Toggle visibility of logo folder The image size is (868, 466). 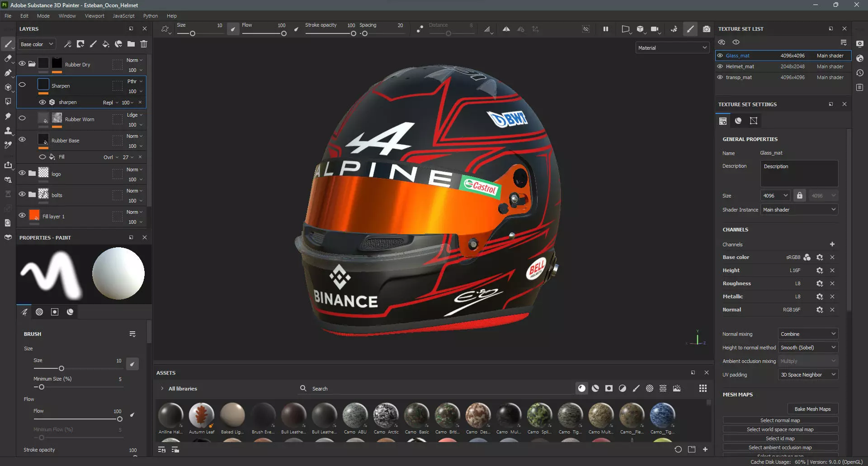click(22, 173)
